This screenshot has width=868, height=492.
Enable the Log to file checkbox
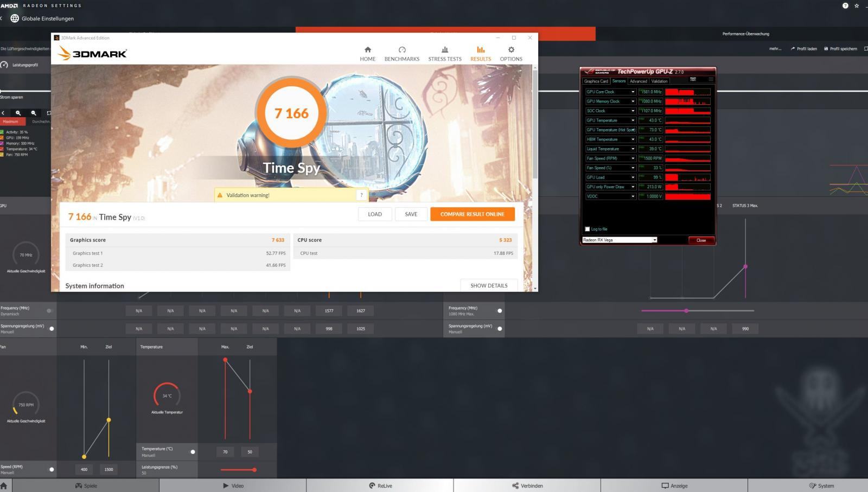click(x=587, y=229)
